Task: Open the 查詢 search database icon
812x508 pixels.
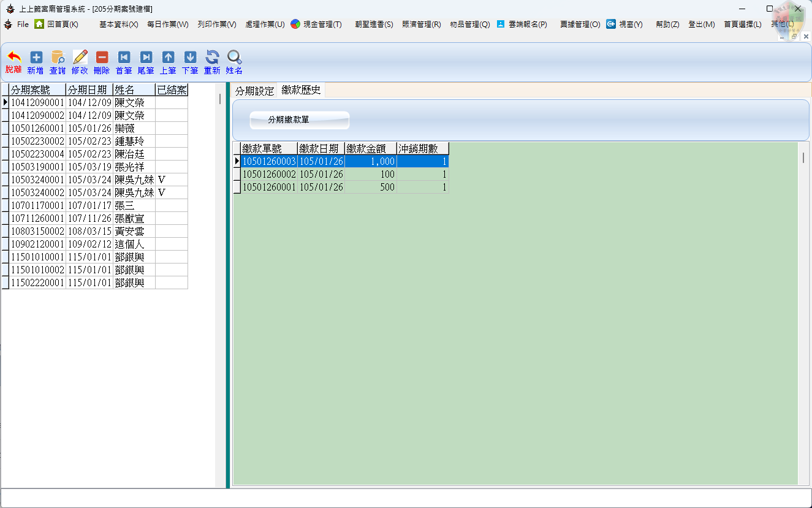Action: (58, 58)
